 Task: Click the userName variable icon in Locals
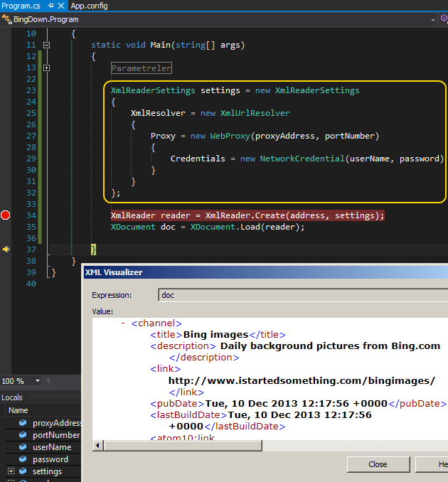click(x=23, y=447)
